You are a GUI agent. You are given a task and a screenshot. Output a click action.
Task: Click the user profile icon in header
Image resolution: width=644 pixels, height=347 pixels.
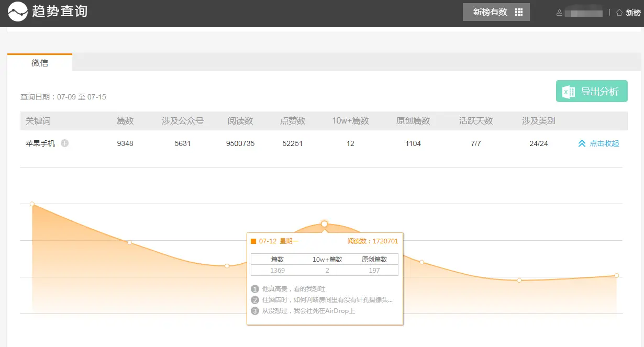[559, 13]
